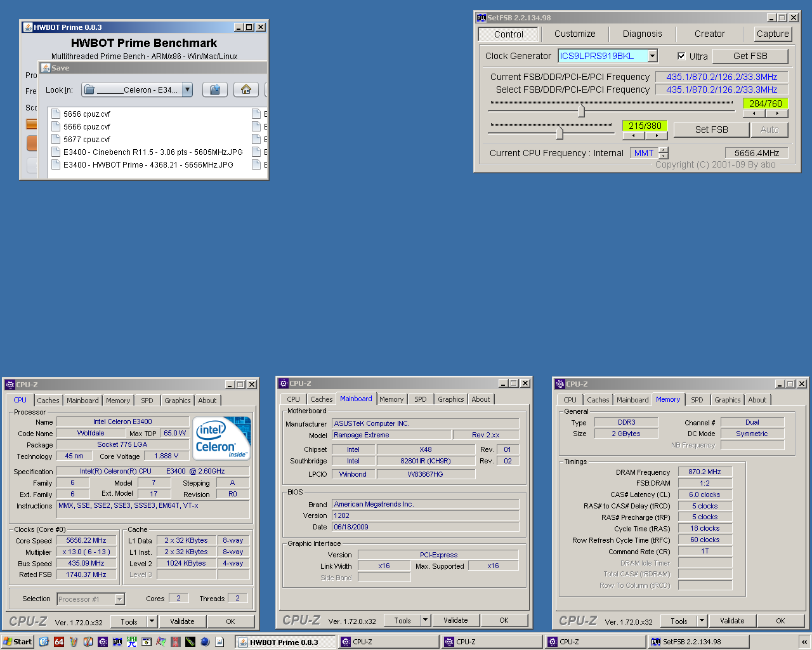Click the Intel Celeron inside logo

(222, 437)
